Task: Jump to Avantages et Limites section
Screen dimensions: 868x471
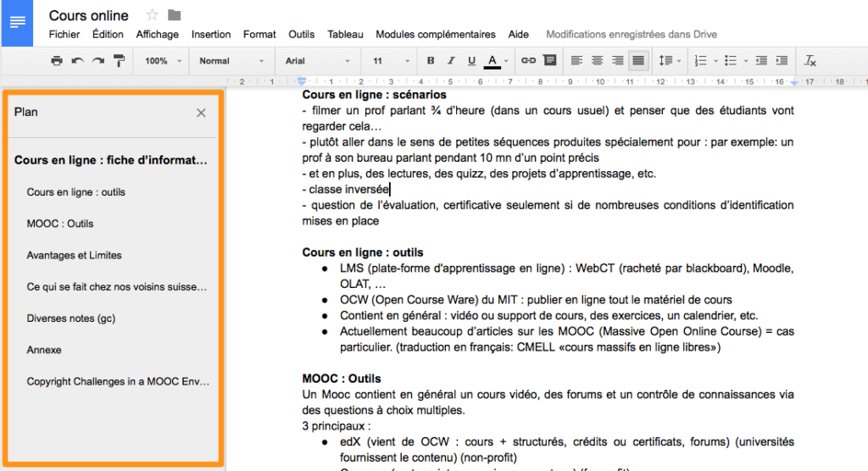Action: click(75, 255)
